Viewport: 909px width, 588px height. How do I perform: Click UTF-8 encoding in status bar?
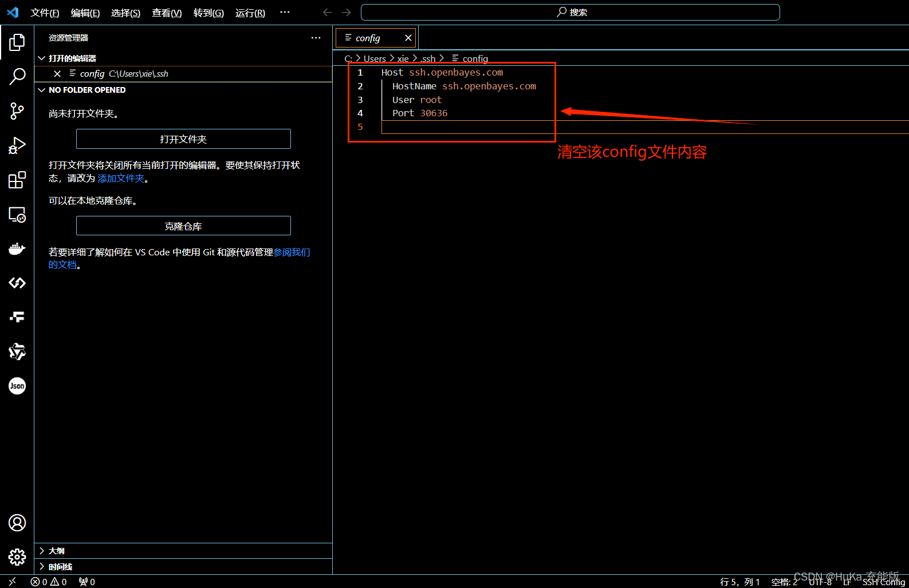tap(820, 582)
